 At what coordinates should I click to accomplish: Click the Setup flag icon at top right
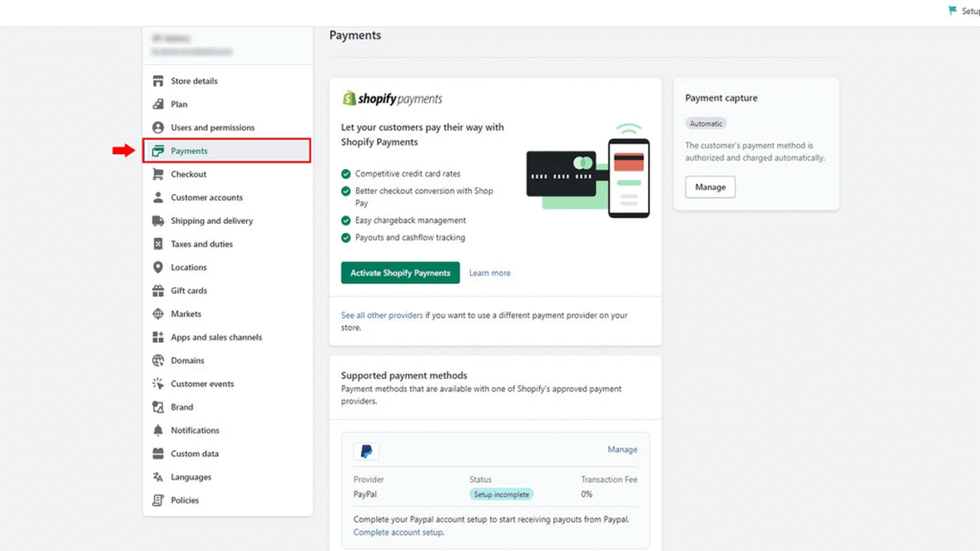click(x=952, y=11)
